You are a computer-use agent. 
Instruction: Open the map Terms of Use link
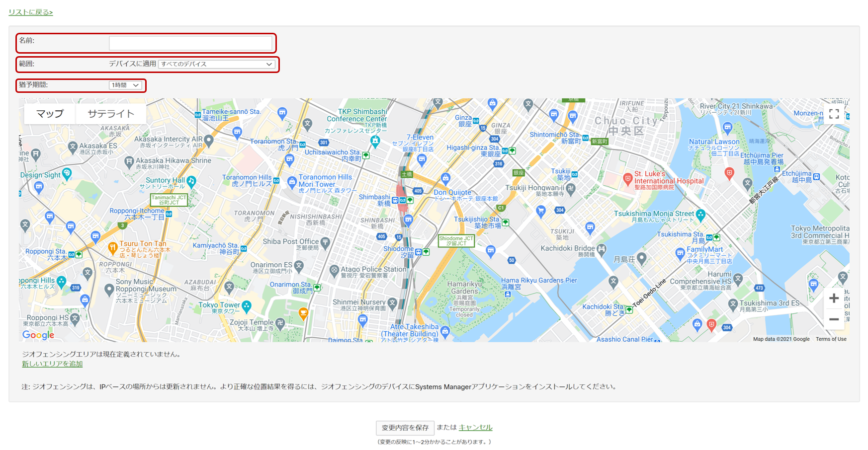tap(831, 339)
